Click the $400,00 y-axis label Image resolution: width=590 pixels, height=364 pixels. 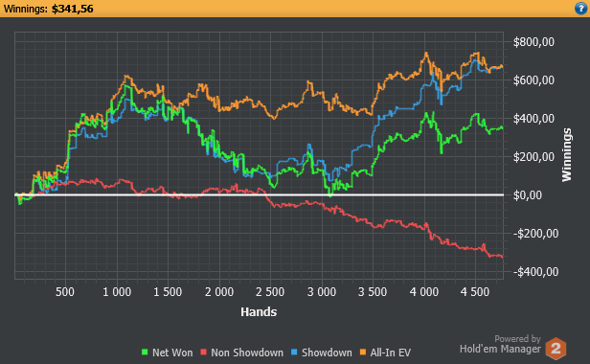pyautogui.click(x=533, y=119)
